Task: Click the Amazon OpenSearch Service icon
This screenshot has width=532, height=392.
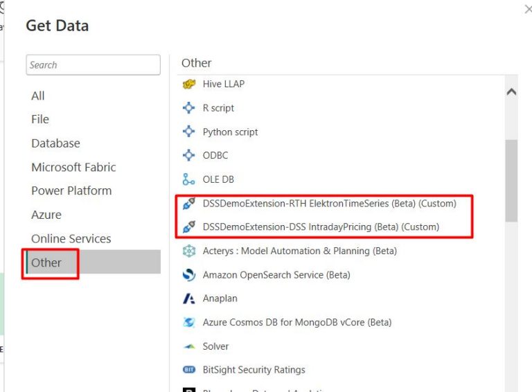Action: (189, 275)
